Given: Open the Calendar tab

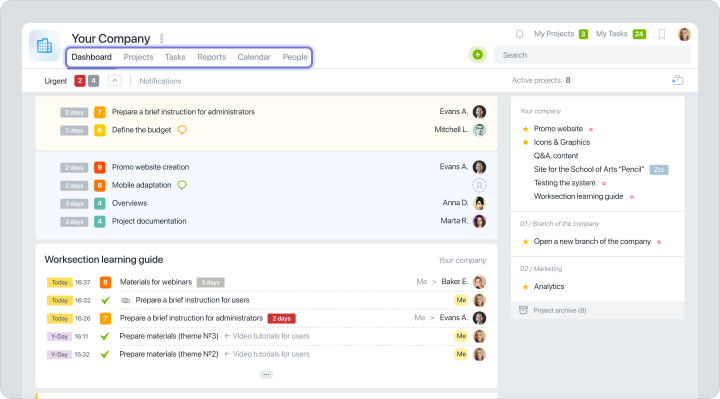Looking at the screenshot, I should [254, 57].
